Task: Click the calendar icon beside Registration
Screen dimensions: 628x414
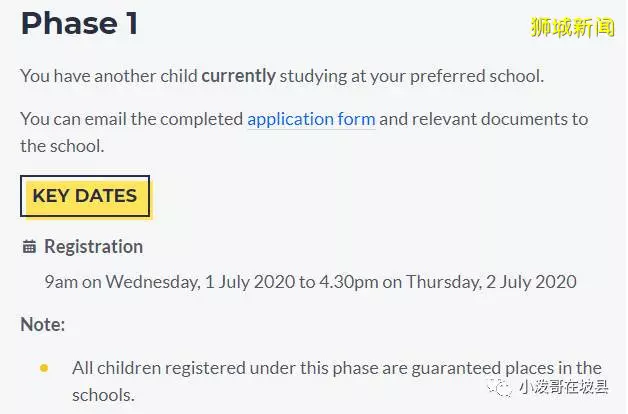Action: coord(29,247)
